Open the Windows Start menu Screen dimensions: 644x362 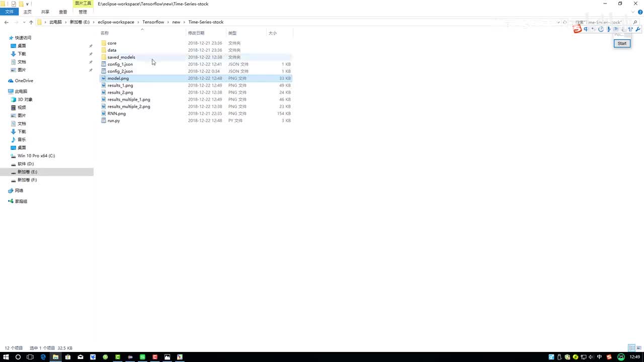[6, 357]
